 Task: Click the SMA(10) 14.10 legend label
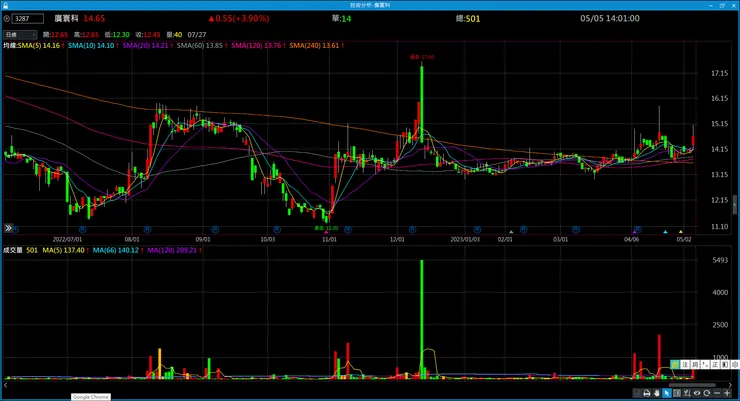click(x=91, y=45)
